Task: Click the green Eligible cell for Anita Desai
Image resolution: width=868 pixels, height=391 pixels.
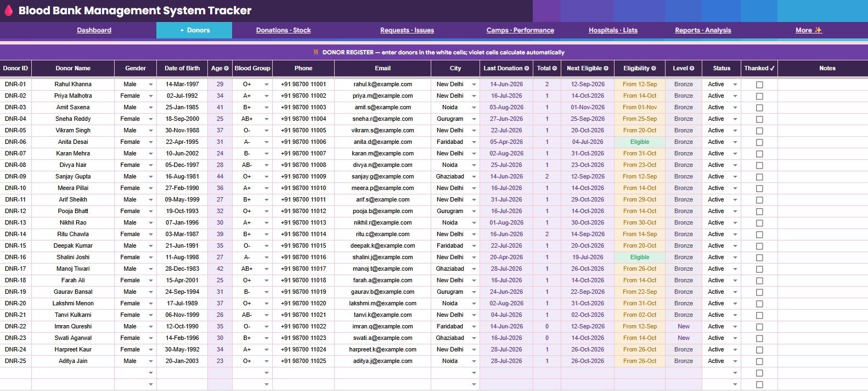Action: pos(640,142)
